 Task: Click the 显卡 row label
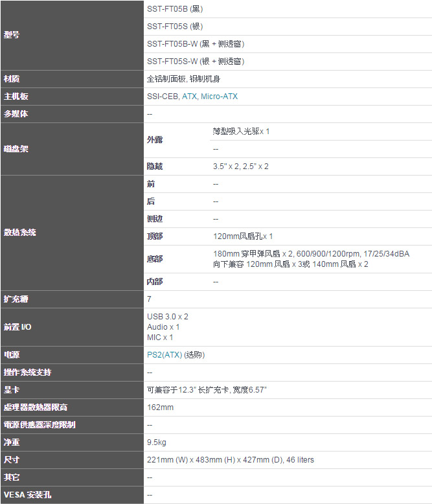12,390
